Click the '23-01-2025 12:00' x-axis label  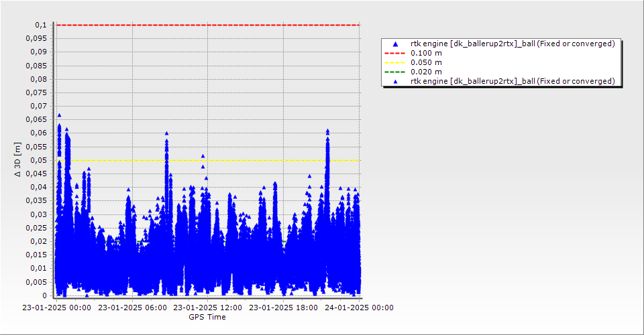[208, 308]
